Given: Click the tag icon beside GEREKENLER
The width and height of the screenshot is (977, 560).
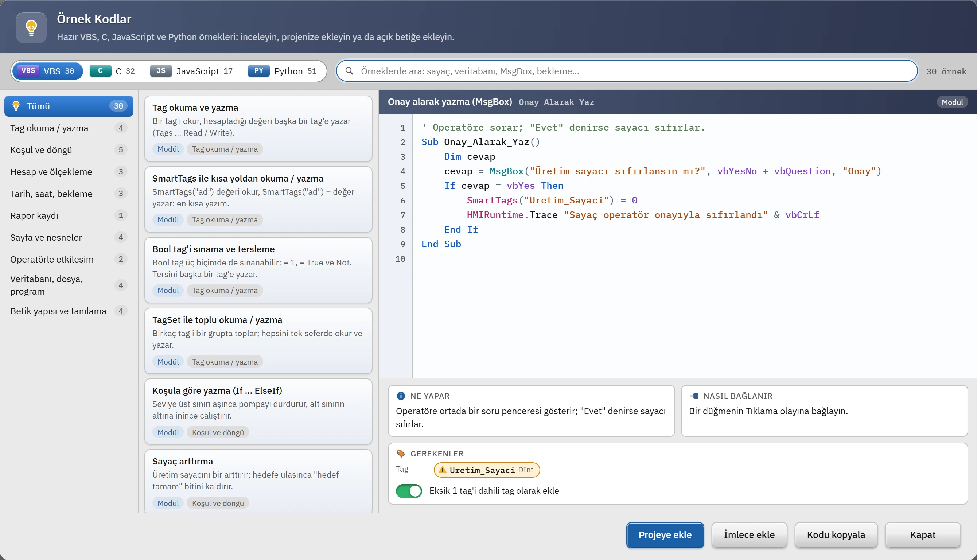Looking at the screenshot, I should click(401, 454).
